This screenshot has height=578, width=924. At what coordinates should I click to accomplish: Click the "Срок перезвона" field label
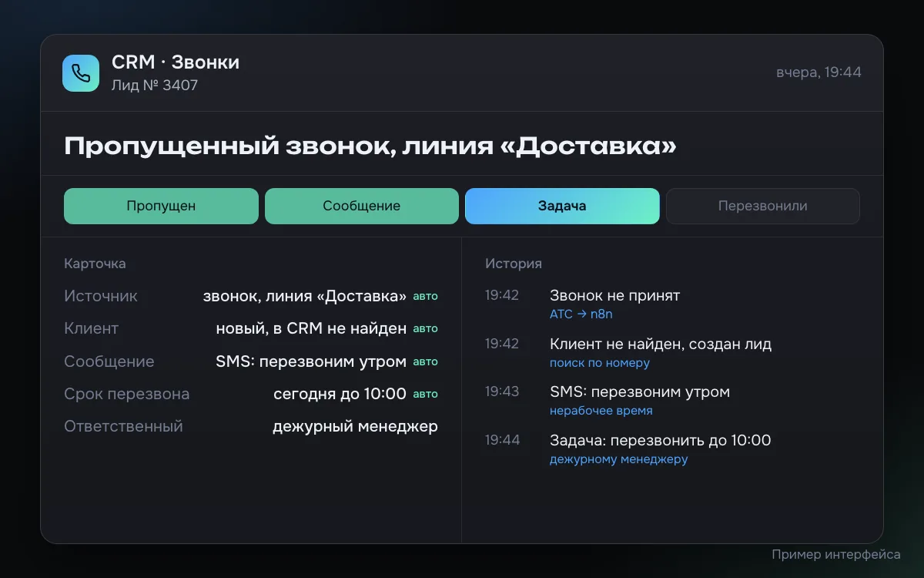coord(127,394)
